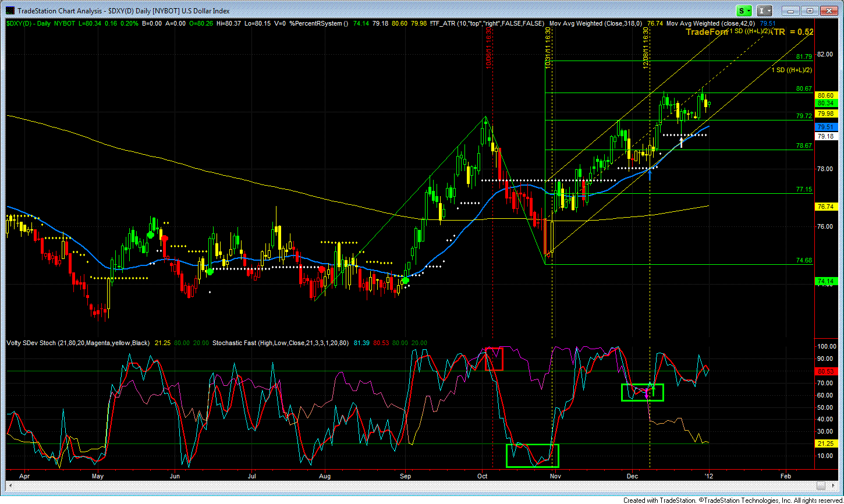
Task: Click the scrollbar left arrow under the chart
Action: (x=10, y=484)
